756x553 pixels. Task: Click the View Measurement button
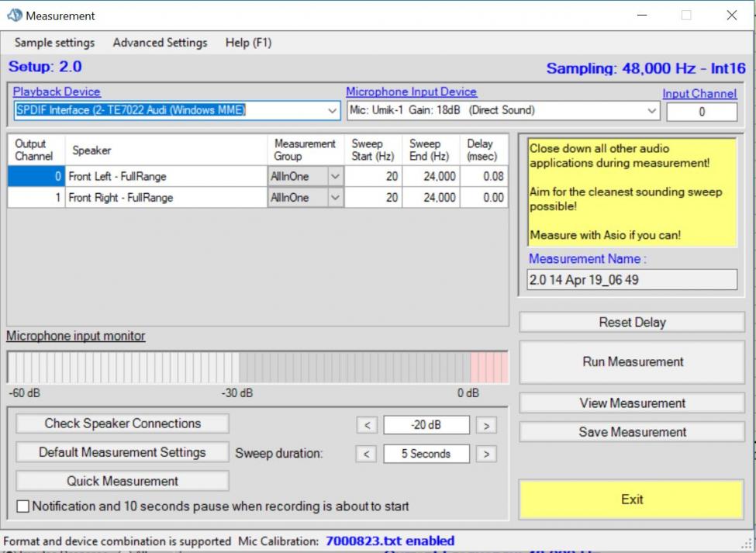(x=632, y=403)
